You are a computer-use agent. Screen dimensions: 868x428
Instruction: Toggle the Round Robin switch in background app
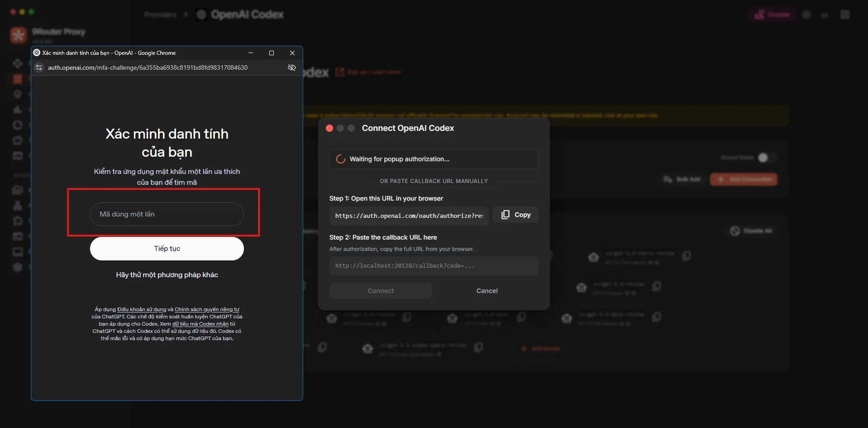767,158
